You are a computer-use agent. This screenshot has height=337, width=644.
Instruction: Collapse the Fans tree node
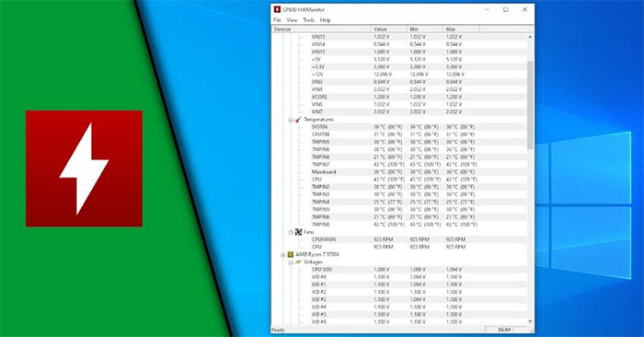coord(291,233)
